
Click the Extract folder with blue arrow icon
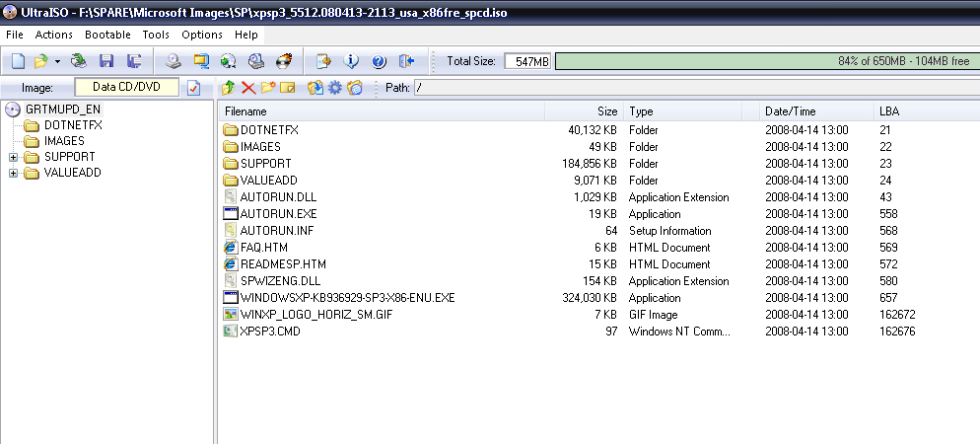pyautogui.click(x=315, y=88)
